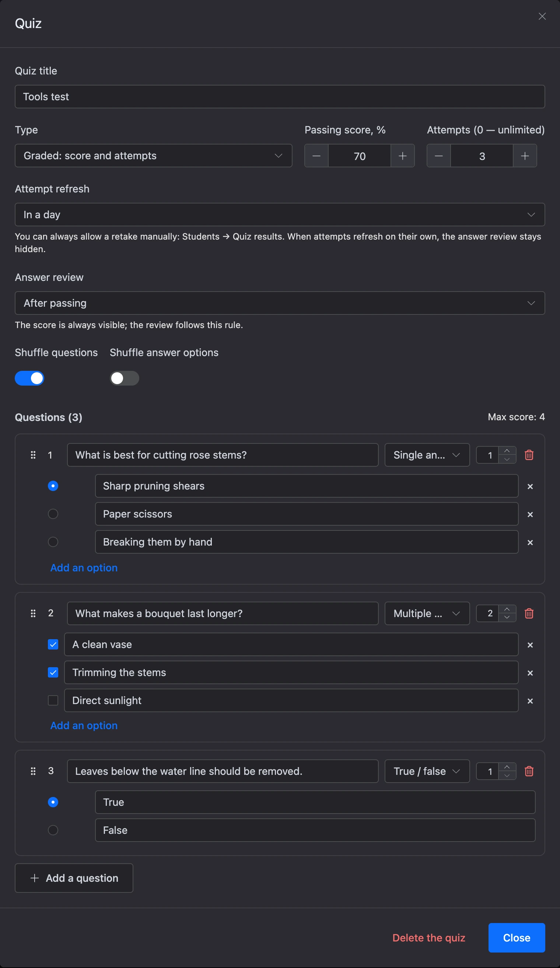The image size is (560, 968).
Task: Enable Shuffle answer options switch
Action: [125, 378]
